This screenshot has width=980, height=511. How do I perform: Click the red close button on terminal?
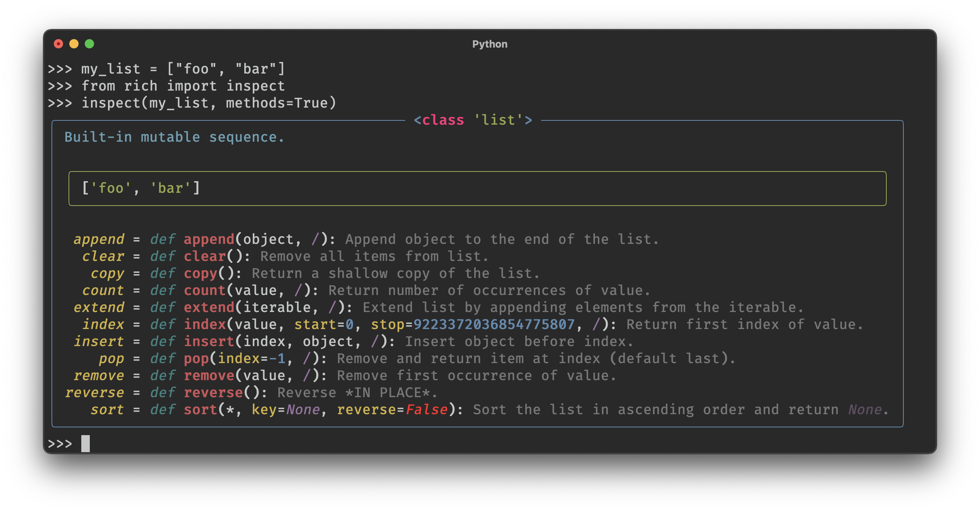click(65, 43)
